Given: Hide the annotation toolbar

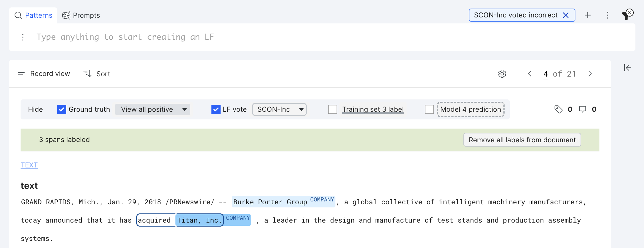Looking at the screenshot, I should (35, 109).
